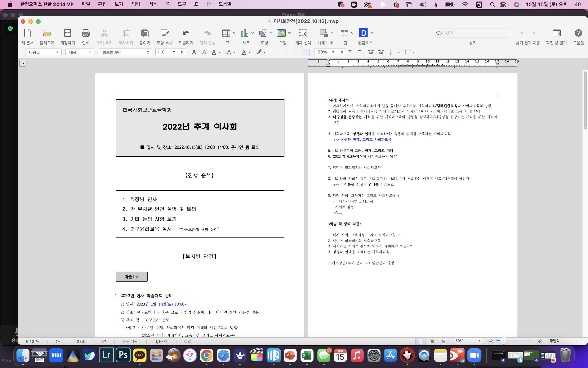588x368 pixels.
Task: Open the 서식 menu
Action: [153, 4]
